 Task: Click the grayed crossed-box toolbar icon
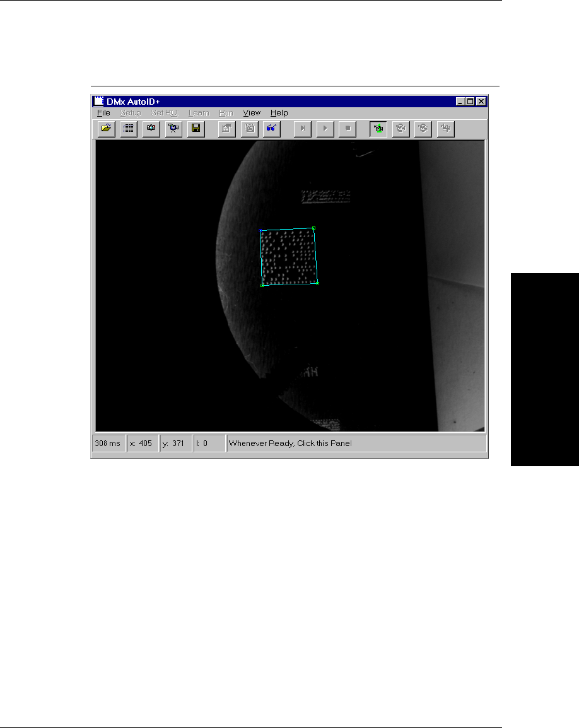click(249, 129)
